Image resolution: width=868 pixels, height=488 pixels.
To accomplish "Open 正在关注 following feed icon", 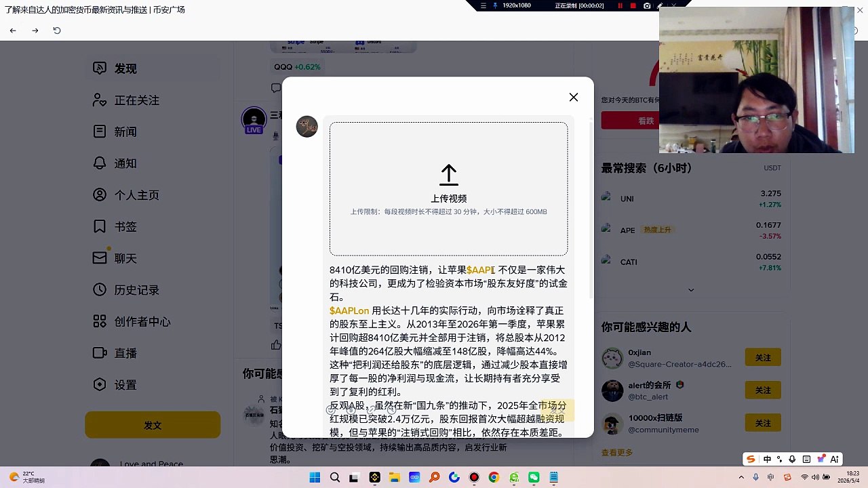I will 100,100.
